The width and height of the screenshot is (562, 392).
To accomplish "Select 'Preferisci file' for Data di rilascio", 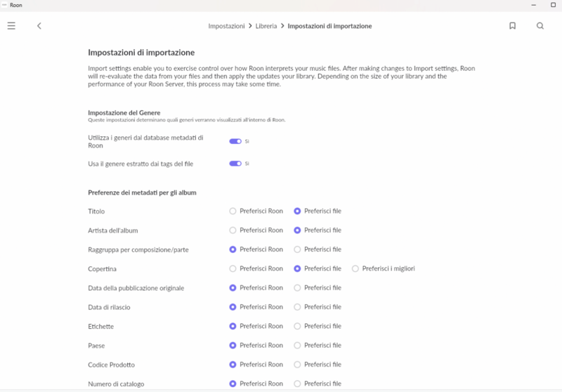I will click(x=298, y=307).
